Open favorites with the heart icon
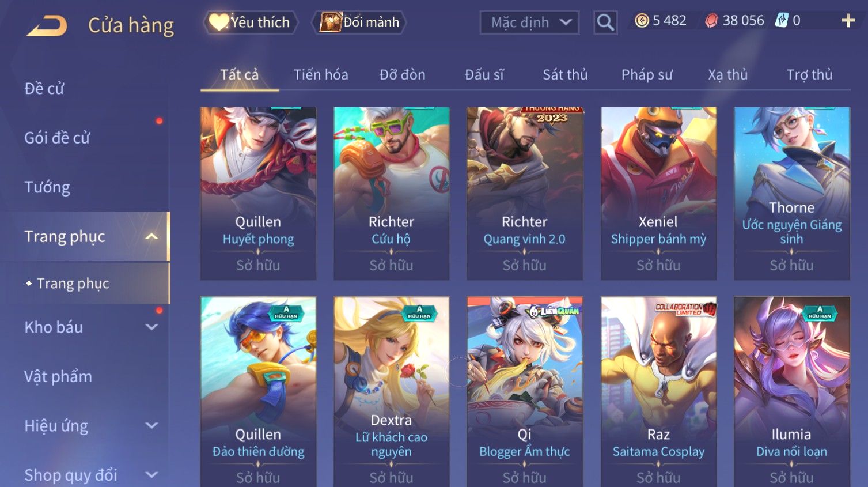The image size is (868, 487). [218, 22]
